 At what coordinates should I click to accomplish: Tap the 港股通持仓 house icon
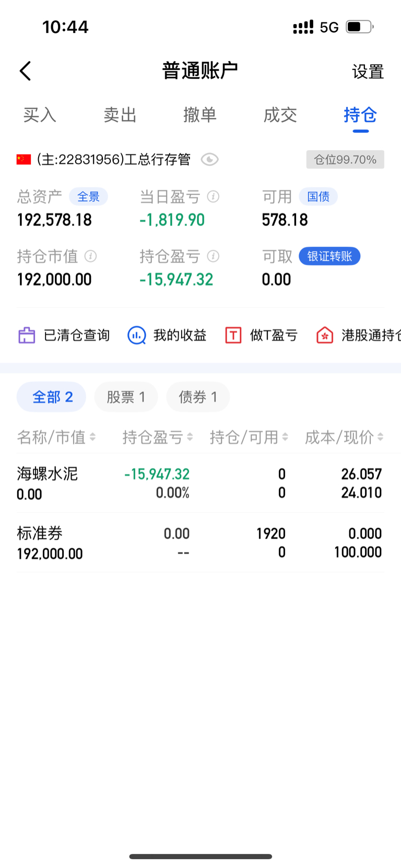tap(325, 335)
